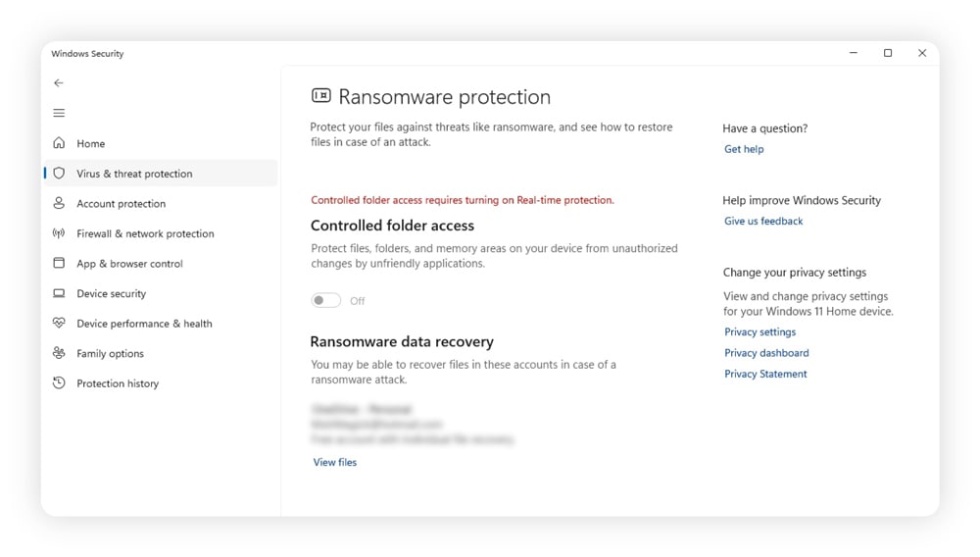Click the back arrow icon
The image size is (980, 557).
(59, 82)
